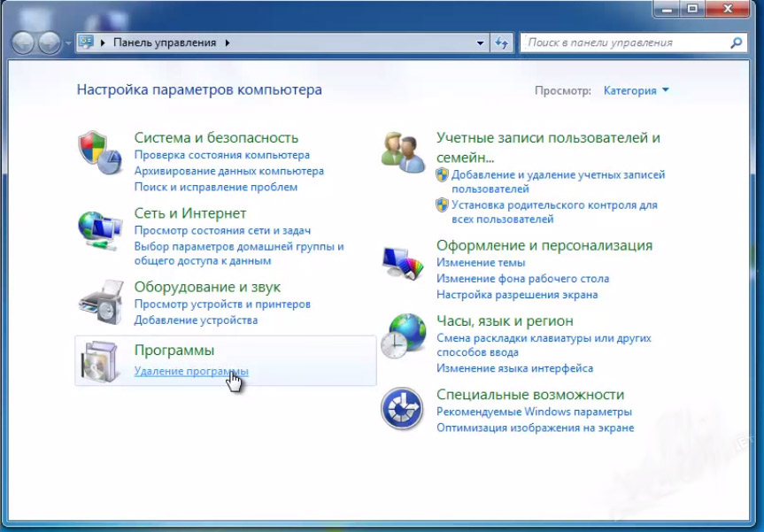Open the Категория view dropdown
Screen dimensions: 764x532
(636, 90)
